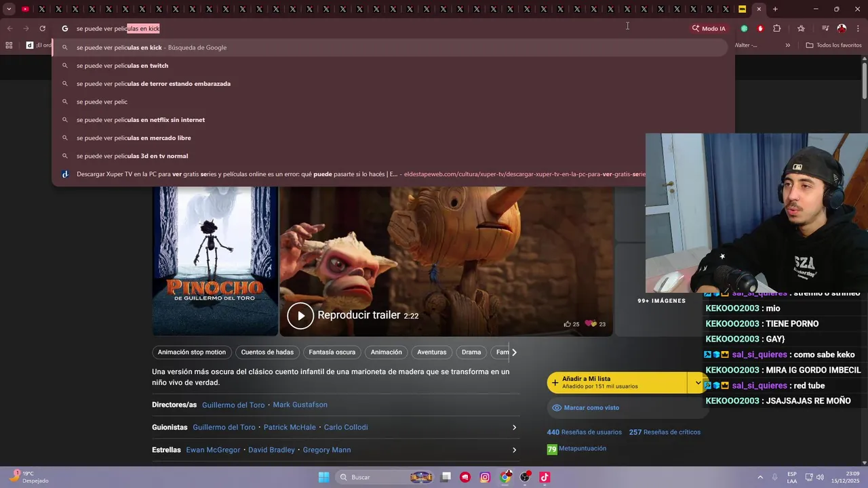
Task: Open the Extensions puzzle-piece menu
Action: (x=777, y=28)
